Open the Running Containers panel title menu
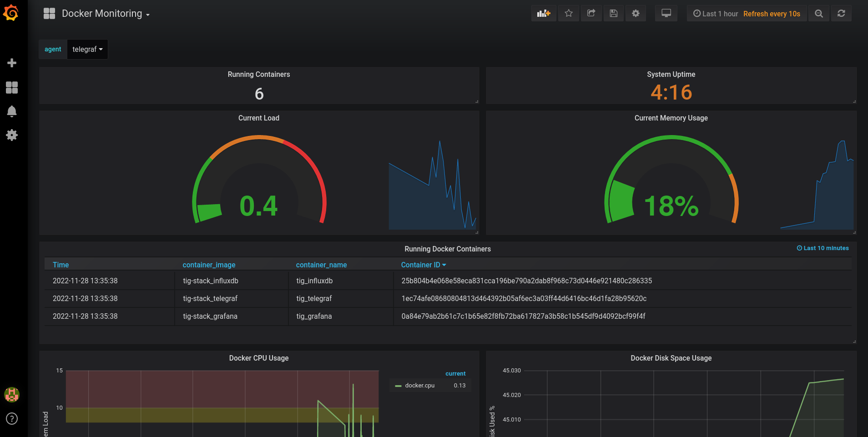 coord(259,74)
